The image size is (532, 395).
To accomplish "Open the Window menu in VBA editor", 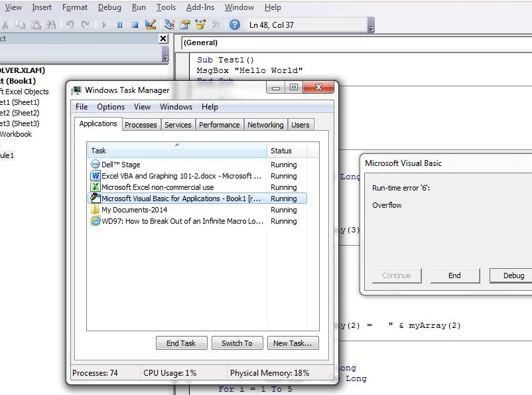I will [x=239, y=7].
